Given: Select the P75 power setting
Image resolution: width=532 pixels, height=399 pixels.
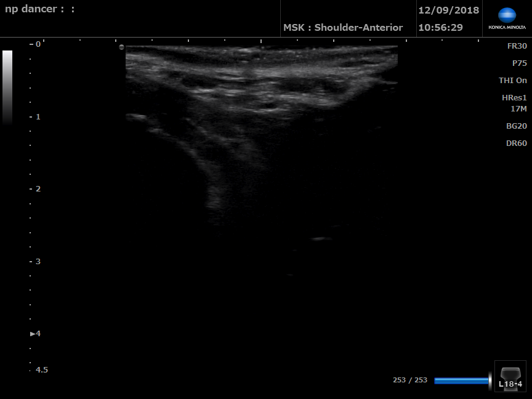Looking at the screenshot, I should pyautogui.click(x=519, y=63).
